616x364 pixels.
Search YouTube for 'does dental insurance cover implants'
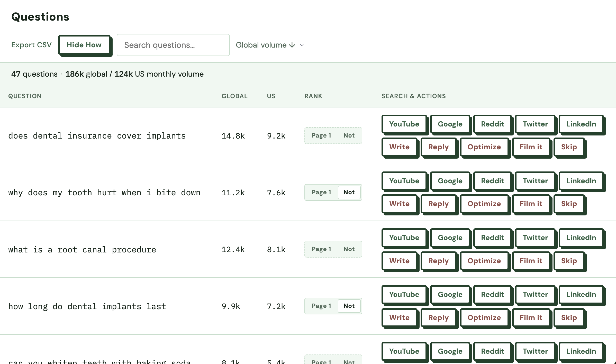(404, 124)
